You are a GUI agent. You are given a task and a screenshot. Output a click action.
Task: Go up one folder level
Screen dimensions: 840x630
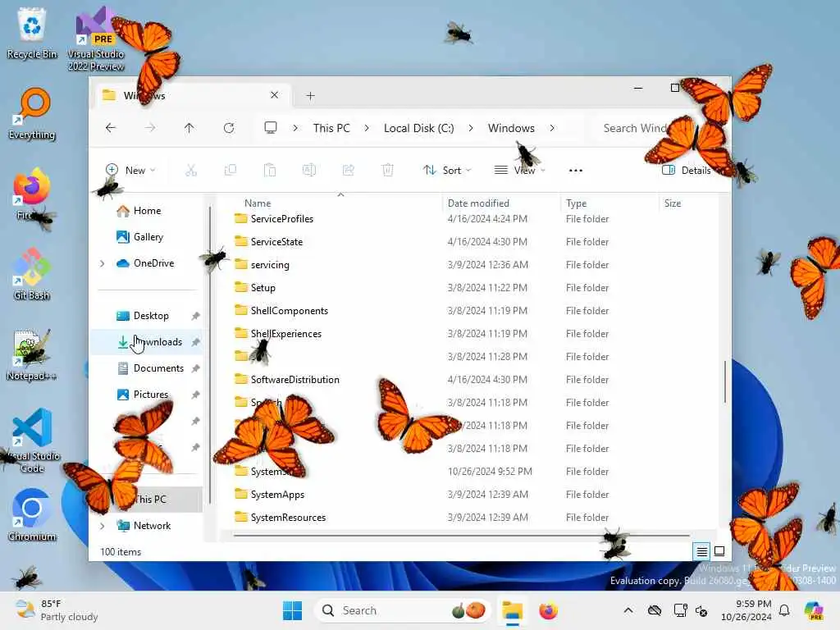point(189,128)
